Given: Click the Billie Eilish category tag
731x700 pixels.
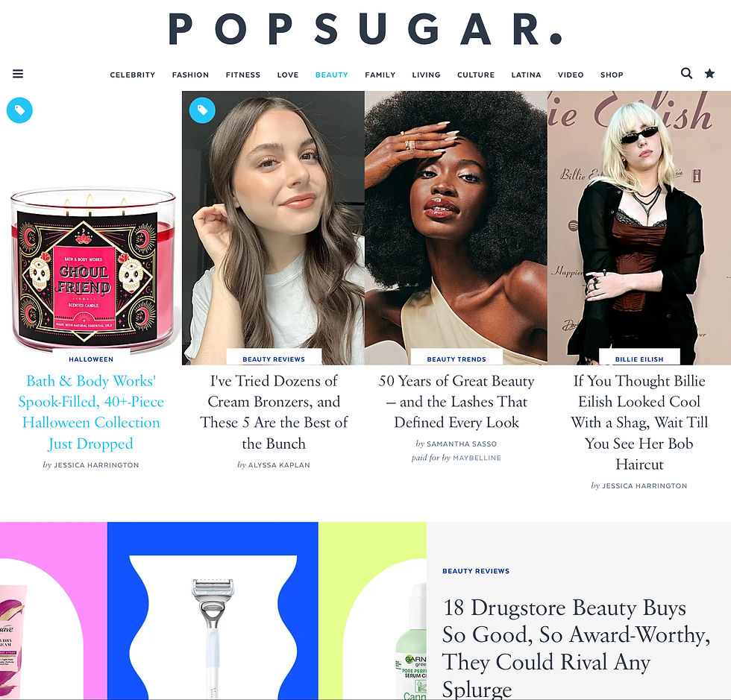Looking at the screenshot, I should 639,359.
